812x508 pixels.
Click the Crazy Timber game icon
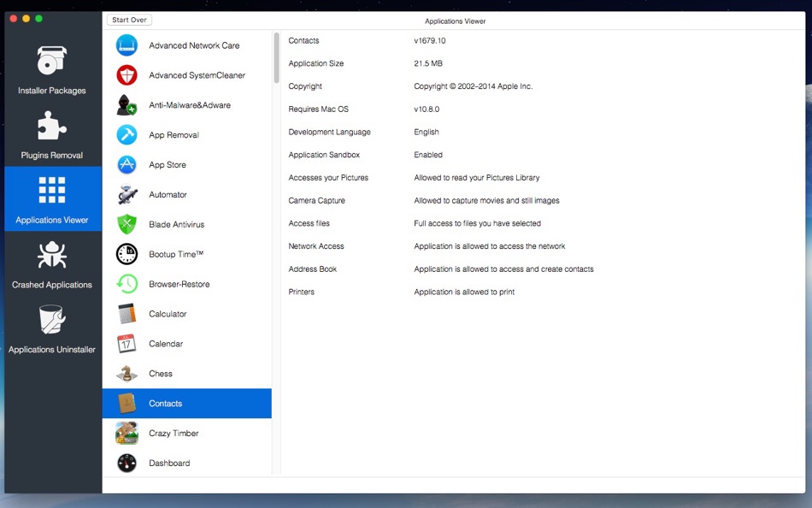coord(127,433)
